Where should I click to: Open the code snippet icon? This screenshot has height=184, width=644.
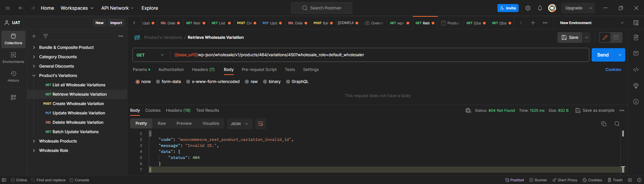click(636, 70)
